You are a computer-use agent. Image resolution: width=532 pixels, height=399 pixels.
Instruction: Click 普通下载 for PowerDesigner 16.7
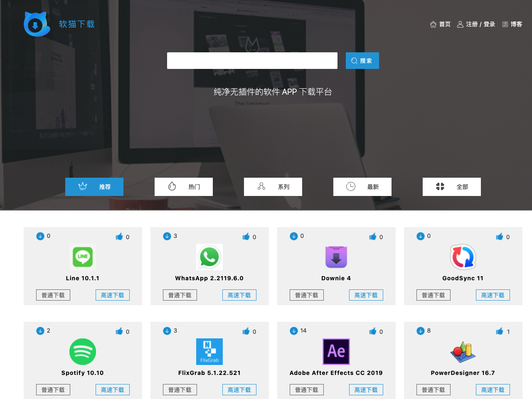click(x=433, y=390)
